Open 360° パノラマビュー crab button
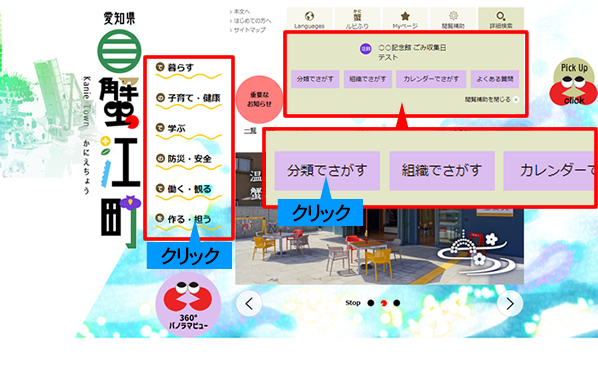The width and height of the screenshot is (598, 366). 188,305
